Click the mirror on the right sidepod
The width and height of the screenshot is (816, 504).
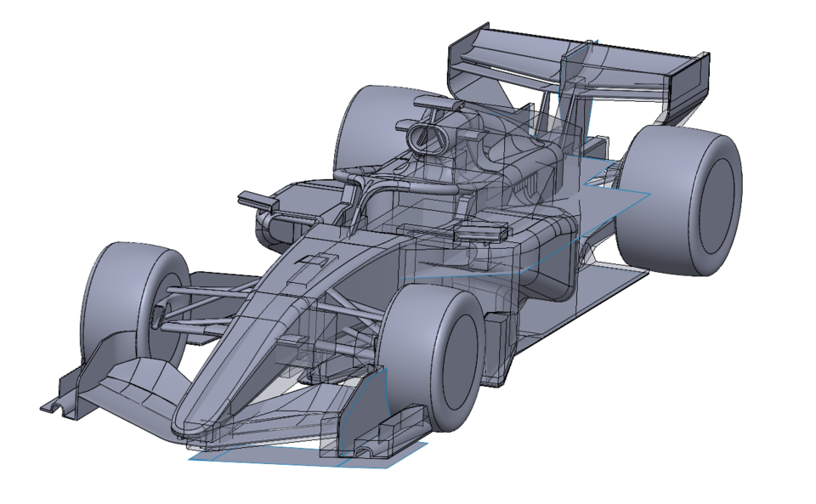click(481, 229)
